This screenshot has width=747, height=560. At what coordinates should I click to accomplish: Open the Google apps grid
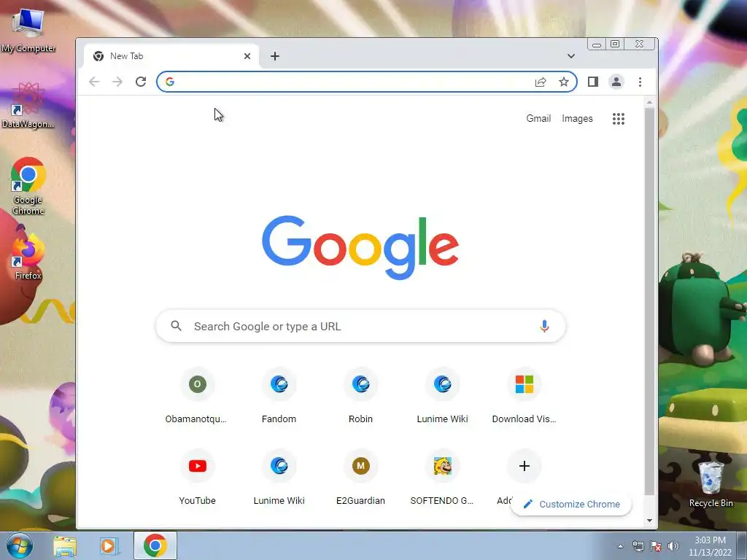(x=619, y=119)
